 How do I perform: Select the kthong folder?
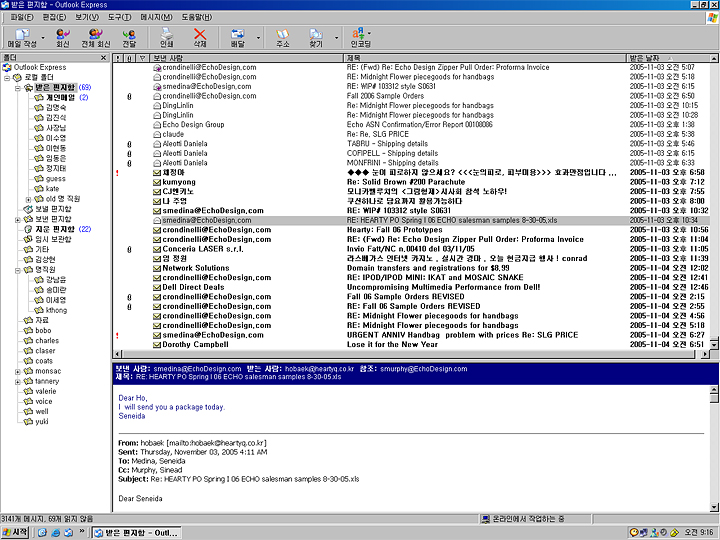coord(51,310)
